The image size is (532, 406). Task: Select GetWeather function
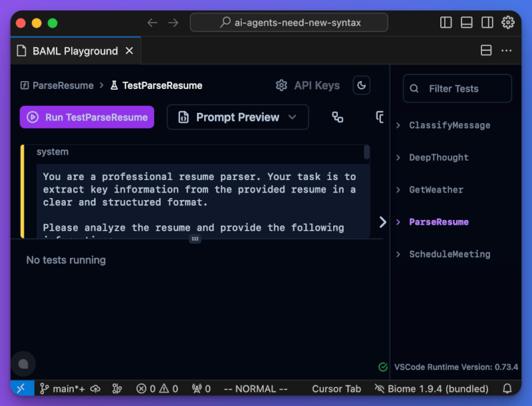click(x=436, y=190)
